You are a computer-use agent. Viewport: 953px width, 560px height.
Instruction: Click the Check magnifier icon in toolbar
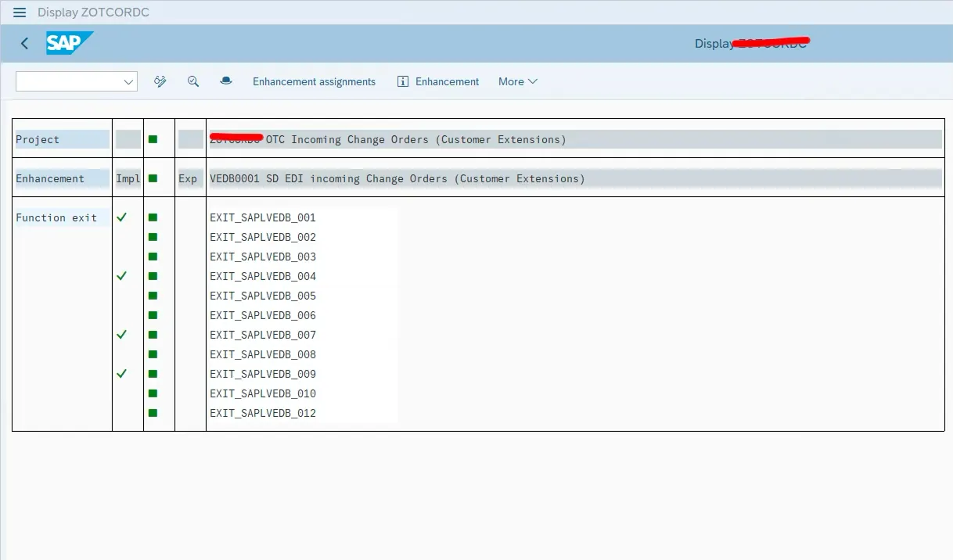[x=193, y=81]
